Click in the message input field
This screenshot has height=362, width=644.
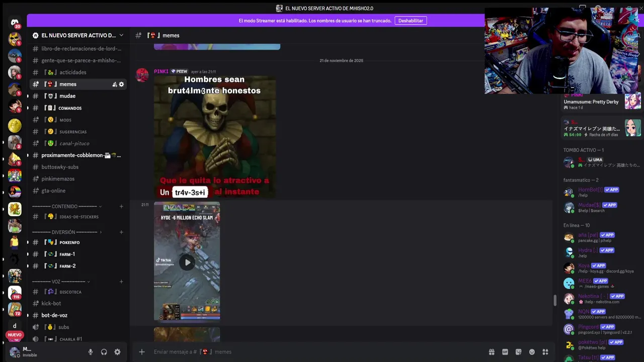click(x=317, y=352)
